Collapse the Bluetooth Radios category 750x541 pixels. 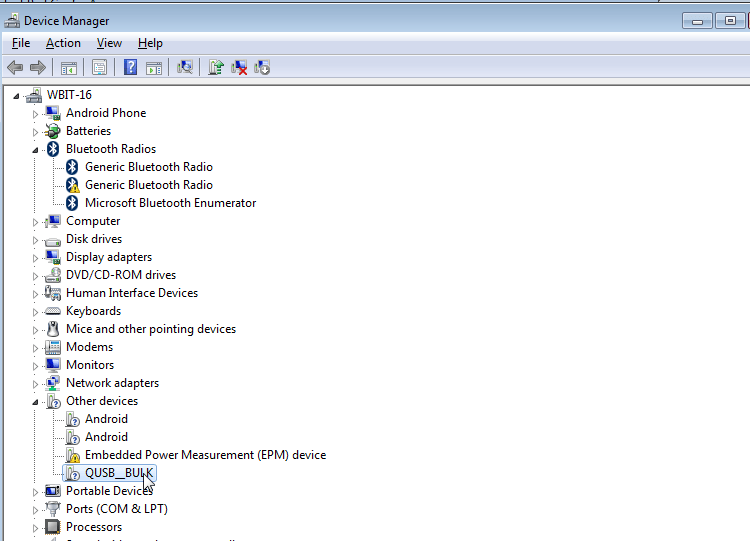pyautogui.click(x=35, y=150)
